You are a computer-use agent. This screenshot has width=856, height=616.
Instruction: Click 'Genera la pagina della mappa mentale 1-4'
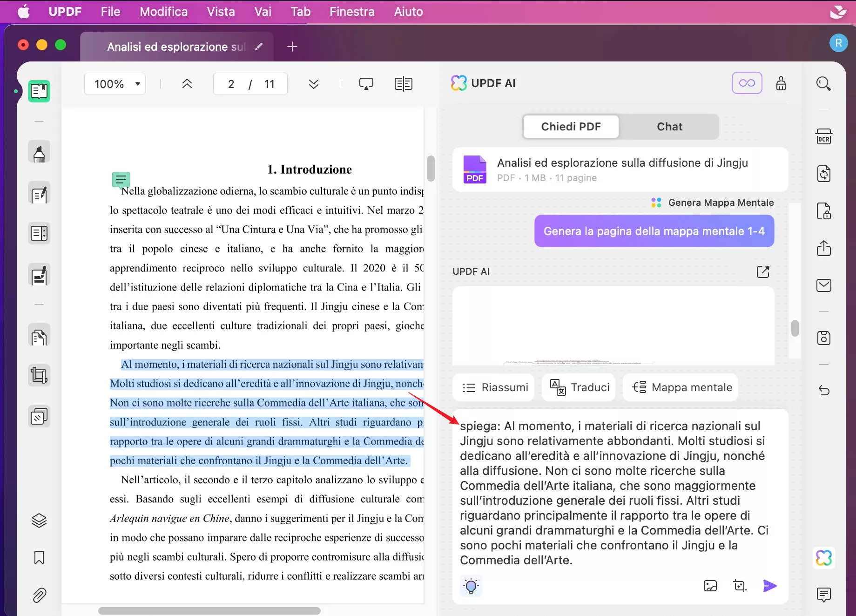coord(654,231)
